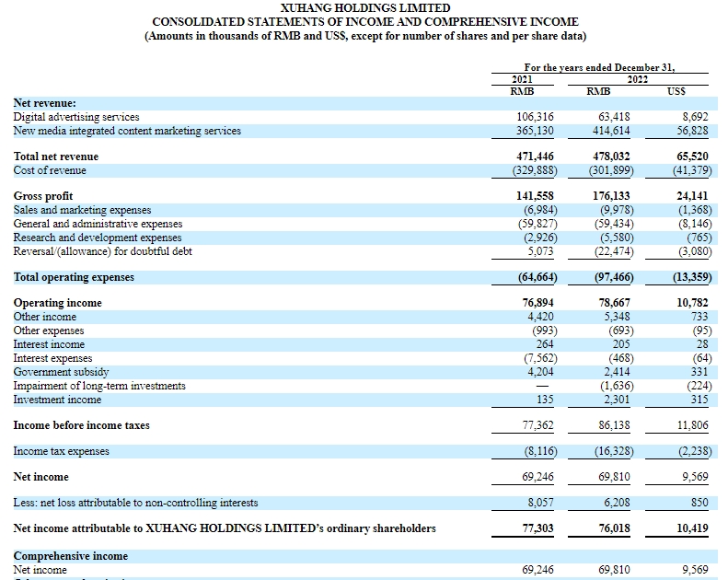
Task: Click Operating income 2021 value 76,894
Action: tap(538, 303)
